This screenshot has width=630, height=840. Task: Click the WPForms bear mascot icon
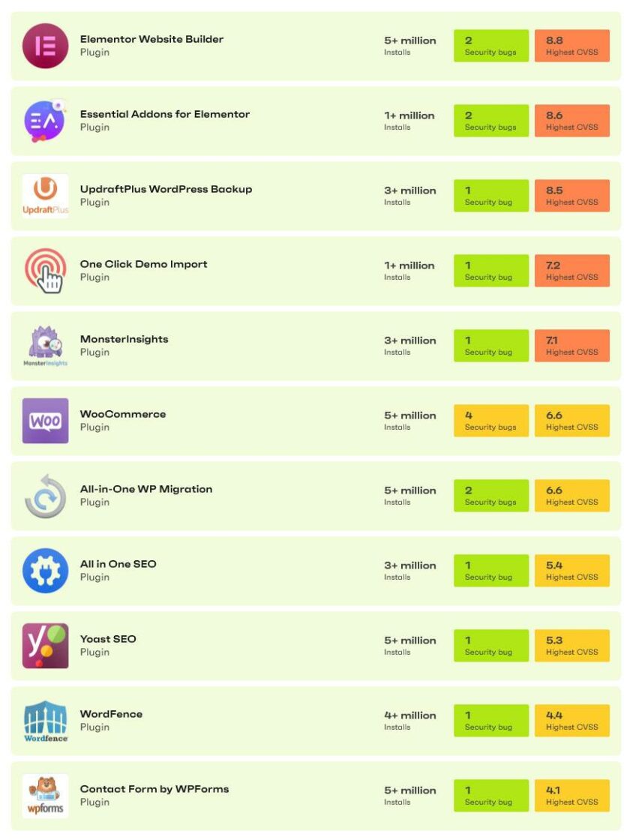45,796
